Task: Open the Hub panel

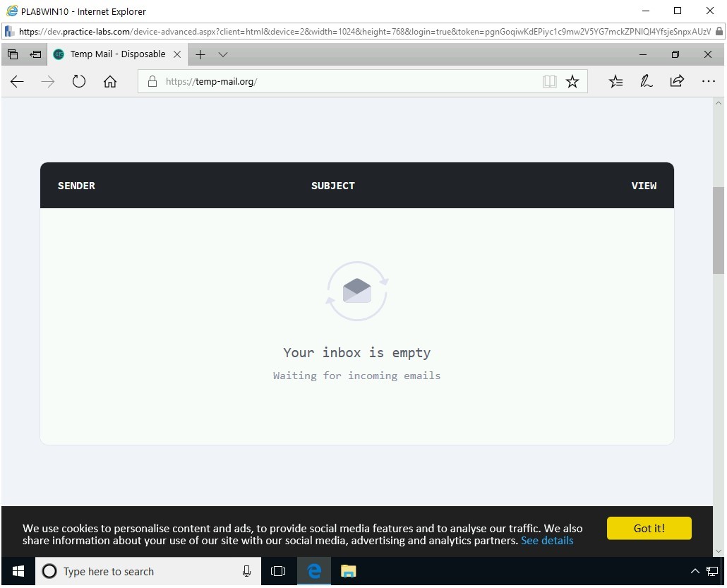Action: 615,81
